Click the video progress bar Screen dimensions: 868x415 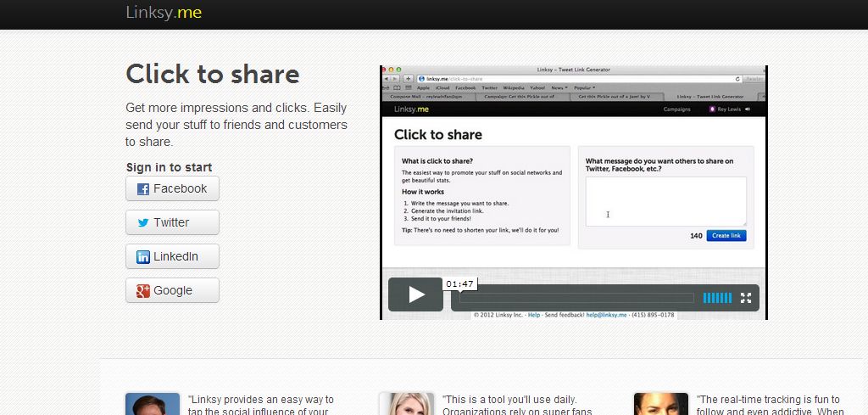pos(576,298)
